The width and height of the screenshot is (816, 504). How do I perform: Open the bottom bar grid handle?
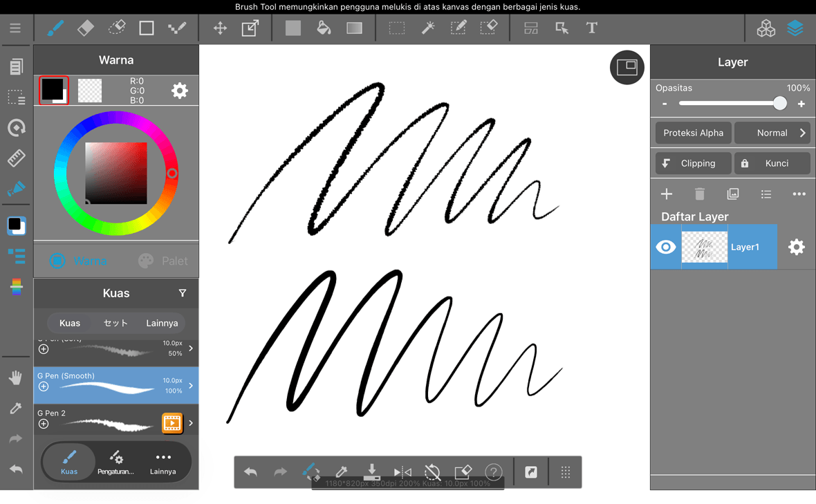[566, 472]
